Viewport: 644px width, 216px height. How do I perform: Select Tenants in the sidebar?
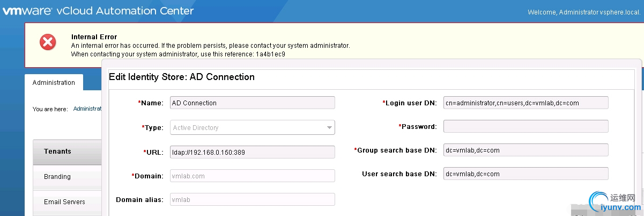67,152
